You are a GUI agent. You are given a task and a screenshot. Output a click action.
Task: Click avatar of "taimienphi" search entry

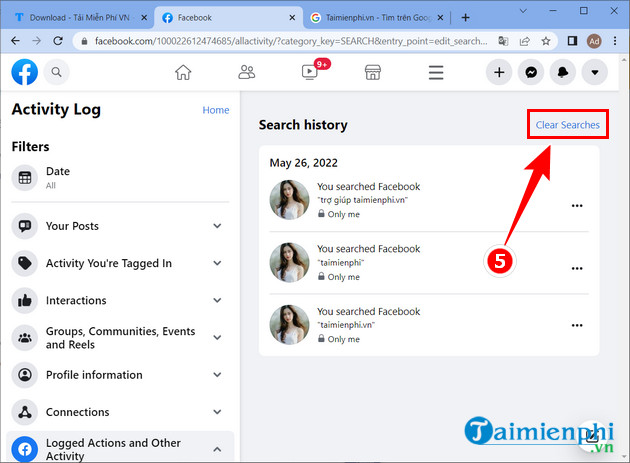(289, 262)
